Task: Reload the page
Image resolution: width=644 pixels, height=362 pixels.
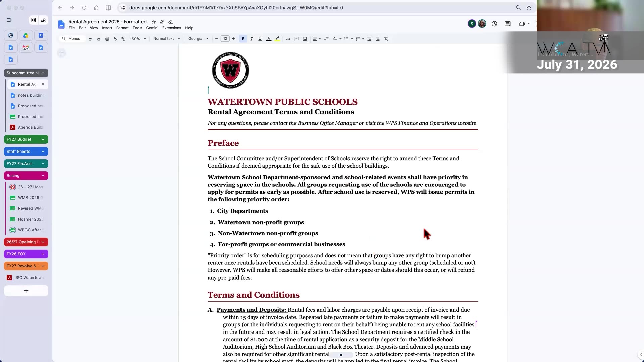Action: [84, 8]
